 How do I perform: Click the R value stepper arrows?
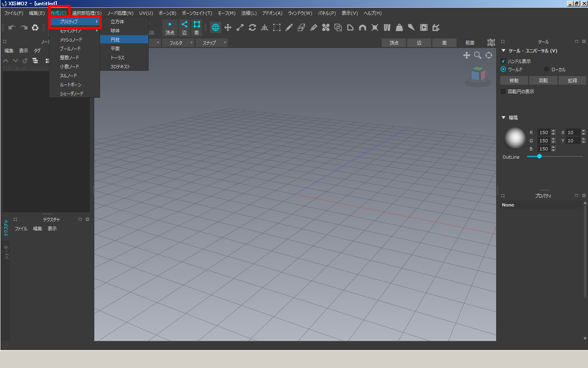pos(553,132)
